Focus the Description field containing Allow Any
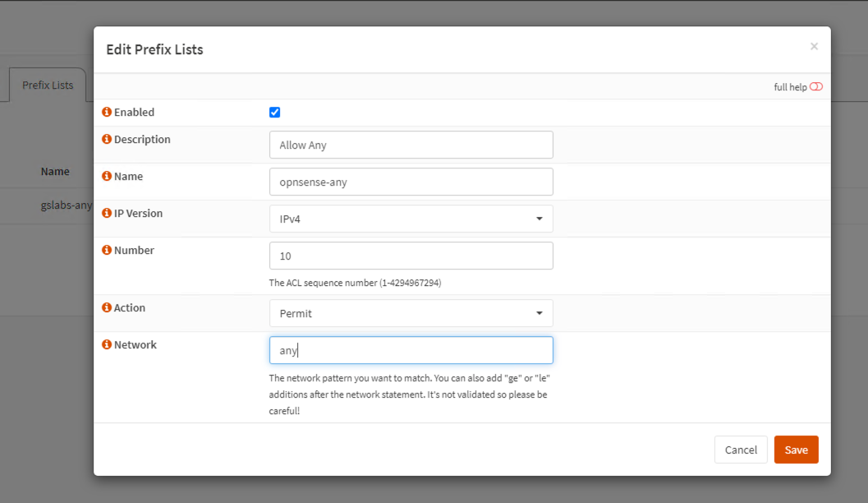The width and height of the screenshot is (868, 503). pos(411,145)
